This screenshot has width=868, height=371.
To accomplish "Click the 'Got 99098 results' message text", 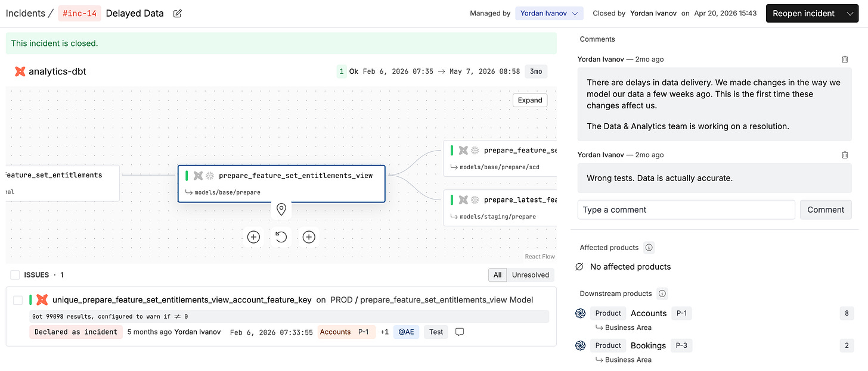I will (x=110, y=316).
